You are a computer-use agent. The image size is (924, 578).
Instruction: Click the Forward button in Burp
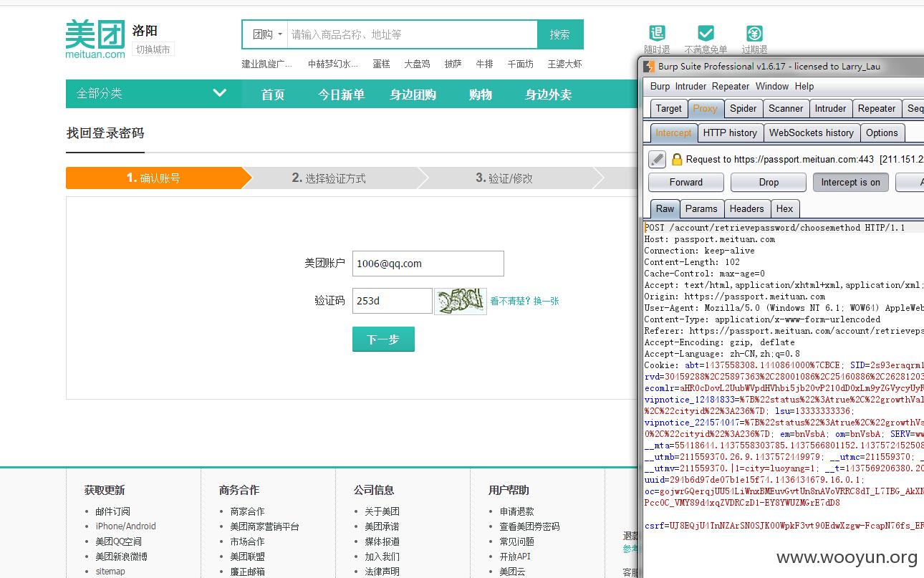pos(686,182)
